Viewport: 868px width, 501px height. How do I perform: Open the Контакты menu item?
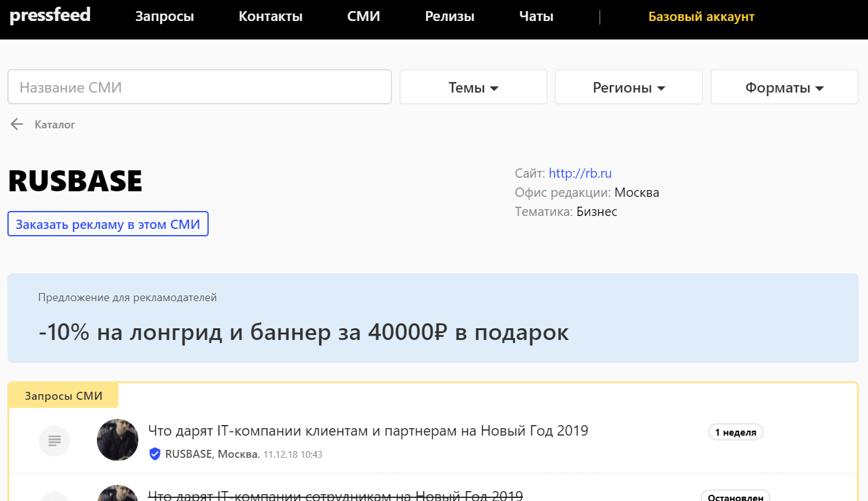[270, 17]
